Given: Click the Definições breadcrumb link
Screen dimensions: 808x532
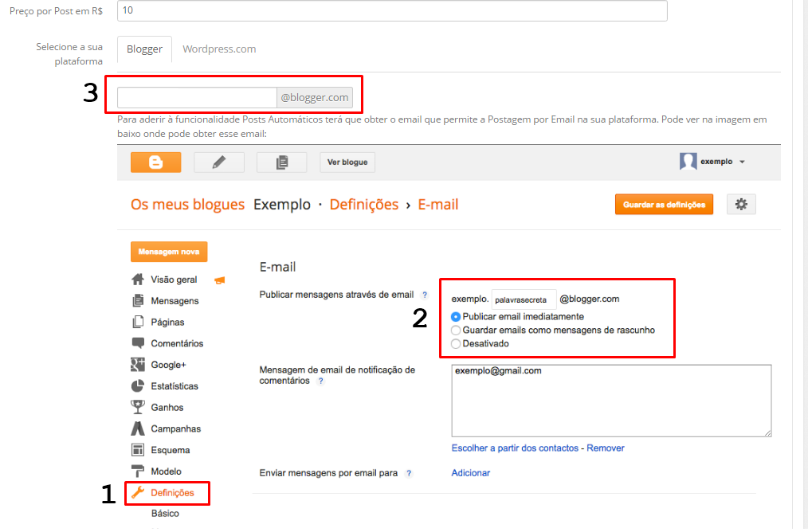Looking at the screenshot, I should click(364, 205).
